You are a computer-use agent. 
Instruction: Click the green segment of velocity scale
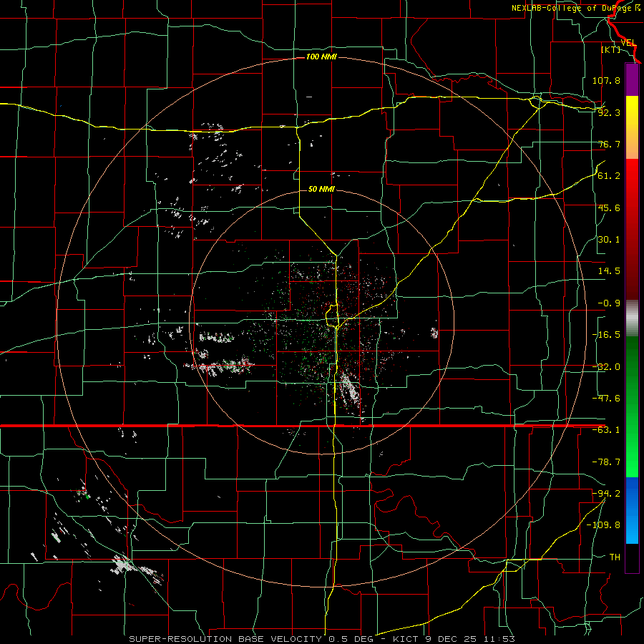click(632, 406)
